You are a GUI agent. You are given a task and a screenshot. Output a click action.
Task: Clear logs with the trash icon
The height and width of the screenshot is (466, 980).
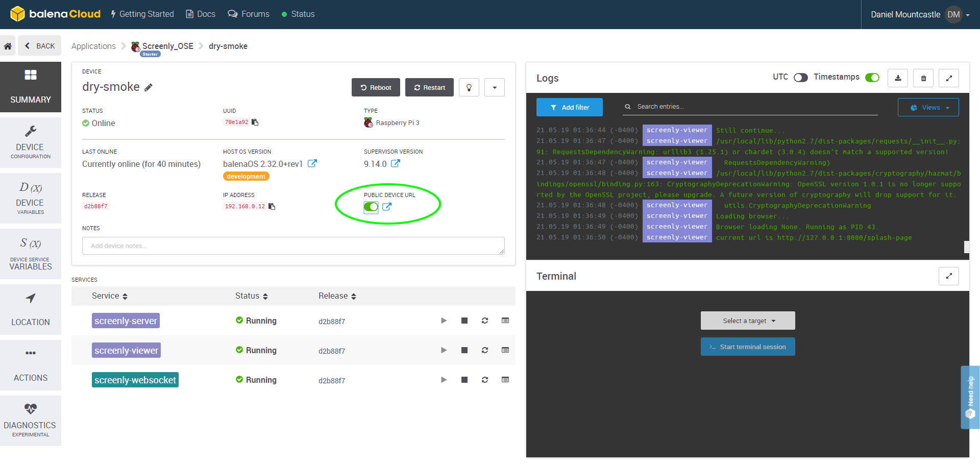point(923,78)
